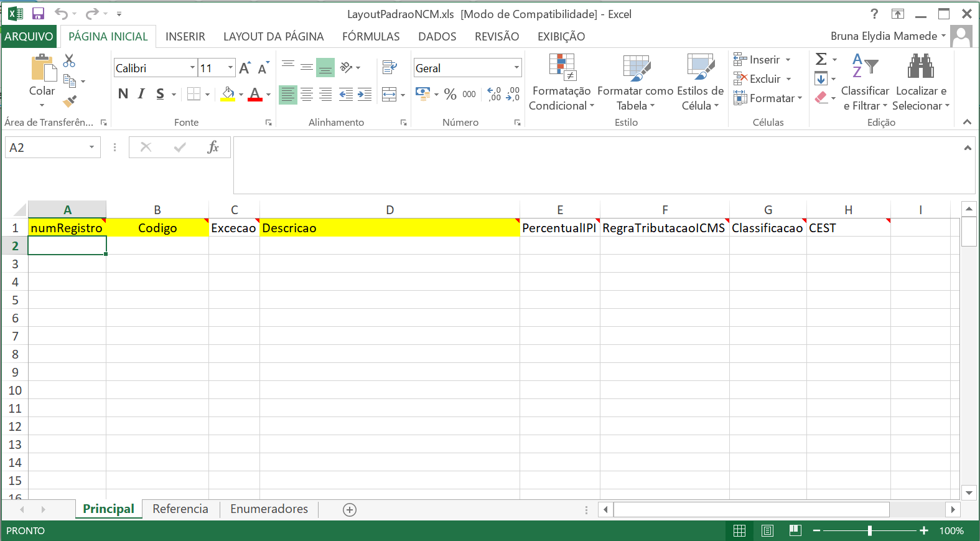Viewport: 980px width, 541px height.
Task: Toggle left text alignment
Action: point(288,95)
